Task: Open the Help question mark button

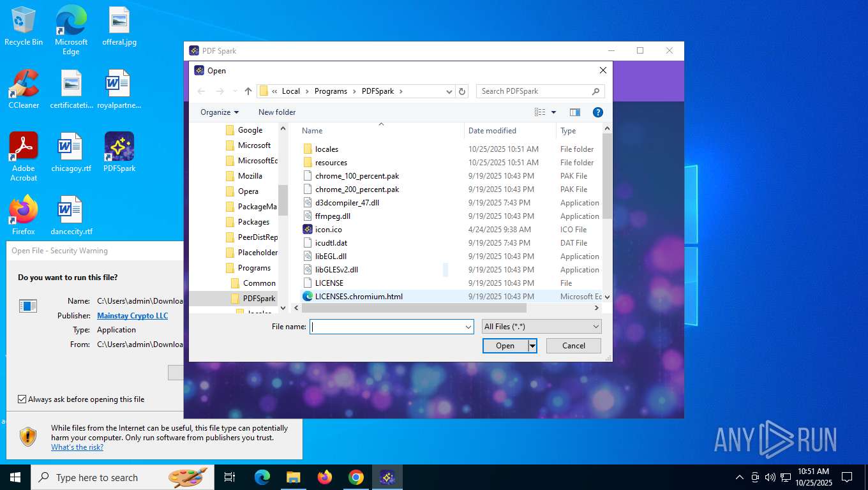Action: (x=598, y=112)
